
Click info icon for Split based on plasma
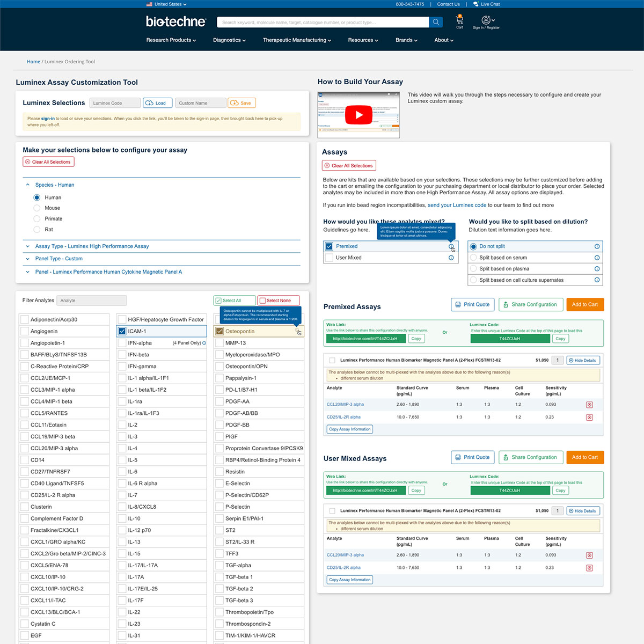[x=597, y=269]
